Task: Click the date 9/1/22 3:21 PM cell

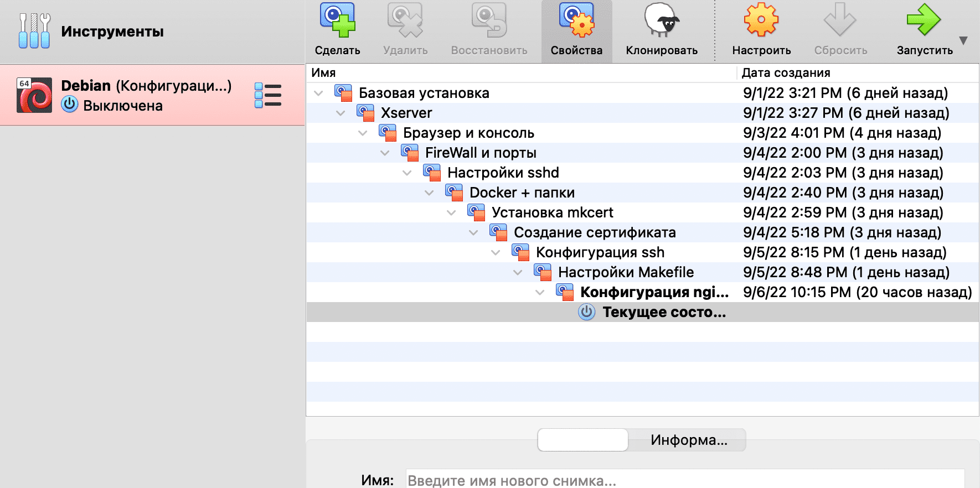Action: point(845,93)
